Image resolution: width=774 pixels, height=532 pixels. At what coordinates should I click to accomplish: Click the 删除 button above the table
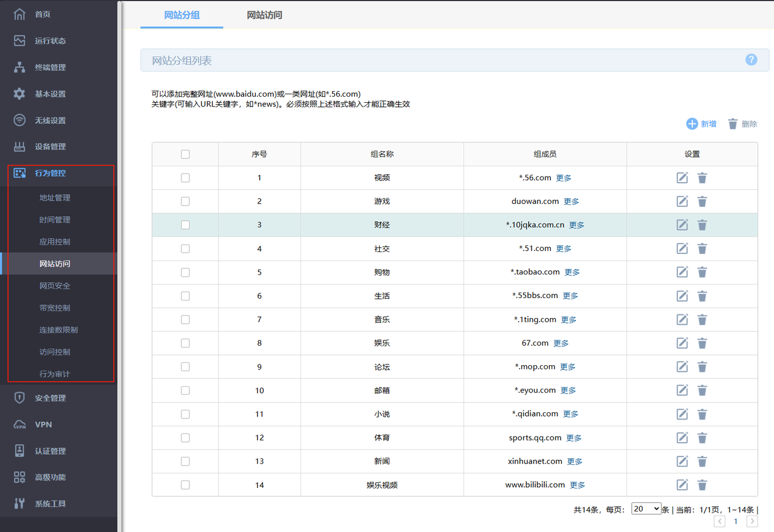tap(742, 124)
